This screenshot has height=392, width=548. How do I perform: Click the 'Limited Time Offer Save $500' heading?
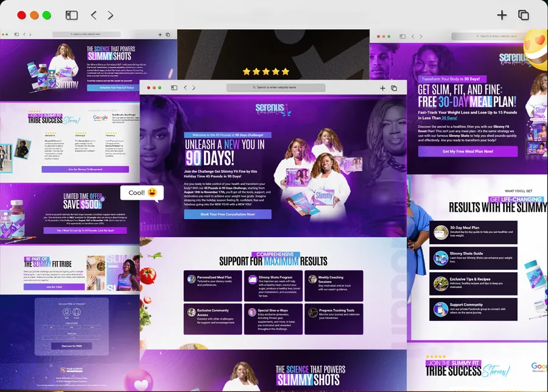coord(83,201)
